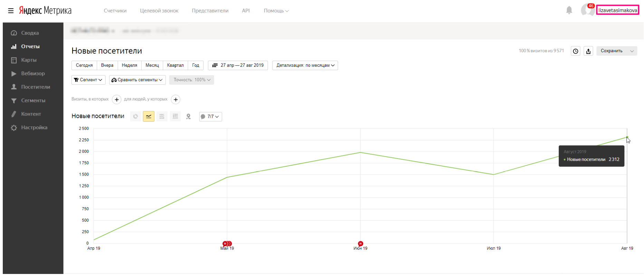This screenshot has width=644, height=275.
Task: Open the Сравнить сегменты dropdown
Action: point(137,80)
